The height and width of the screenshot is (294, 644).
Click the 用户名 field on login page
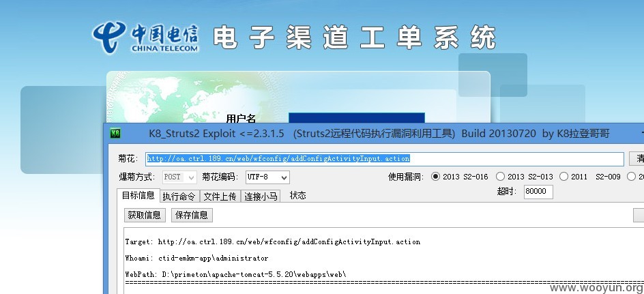(x=357, y=118)
